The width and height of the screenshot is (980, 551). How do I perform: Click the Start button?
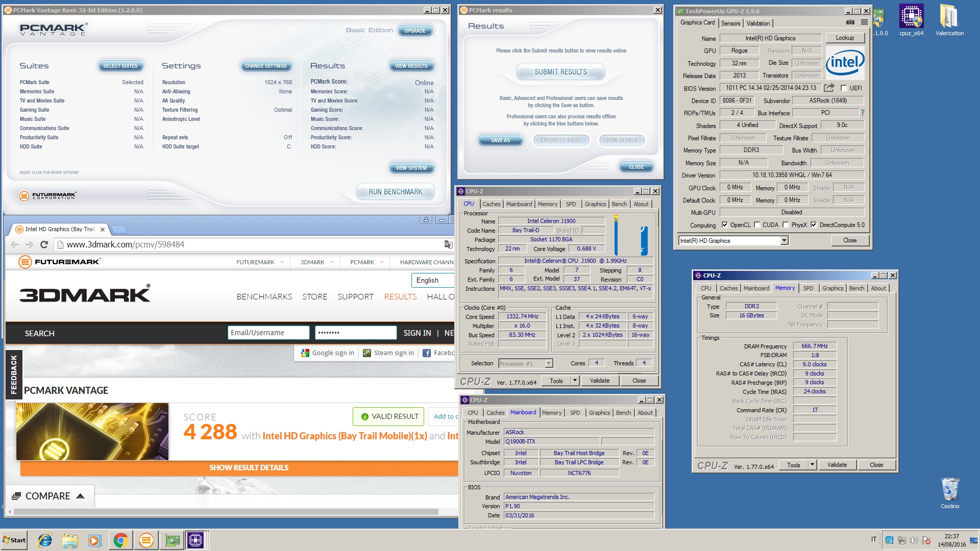14,540
